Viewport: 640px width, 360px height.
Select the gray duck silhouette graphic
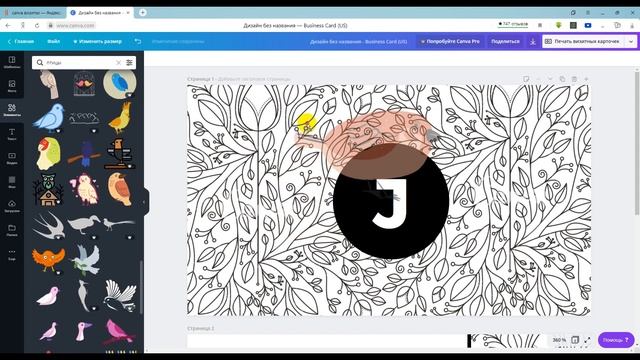tap(84, 225)
